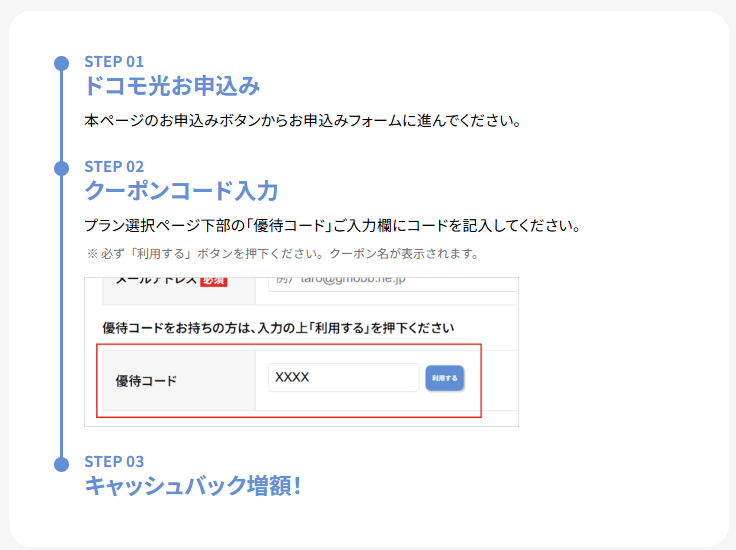The image size is (736, 550).
Task: Open the coupon form screenshot image
Action: coord(301,352)
